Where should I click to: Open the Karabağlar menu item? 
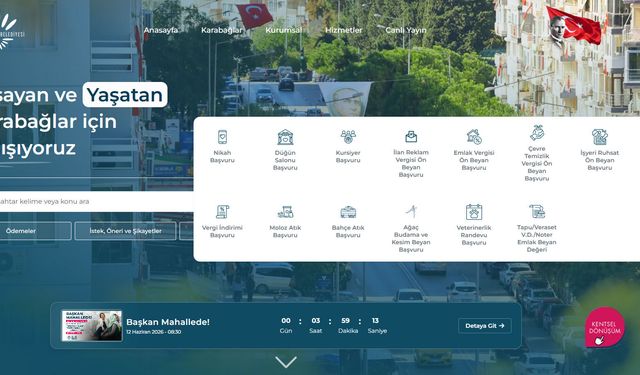(222, 30)
